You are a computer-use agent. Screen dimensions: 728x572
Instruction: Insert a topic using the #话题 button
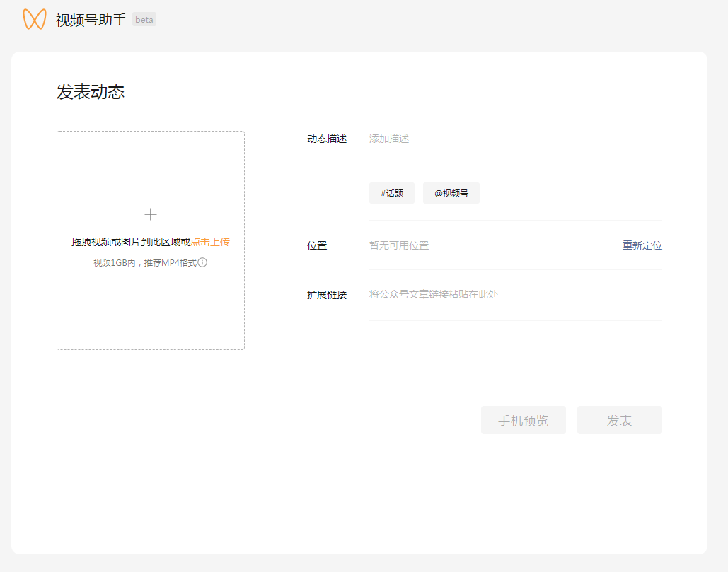pyautogui.click(x=391, y=192)
